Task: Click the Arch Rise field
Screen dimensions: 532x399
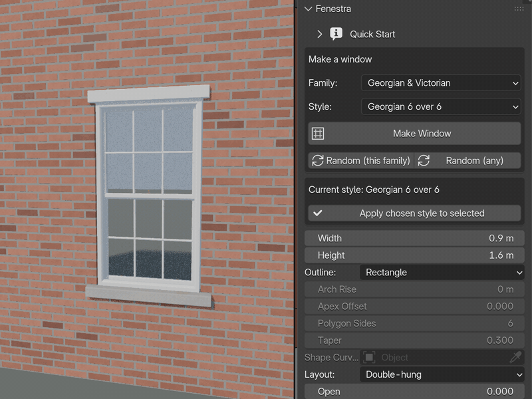Action: click(x=414, y=289)
